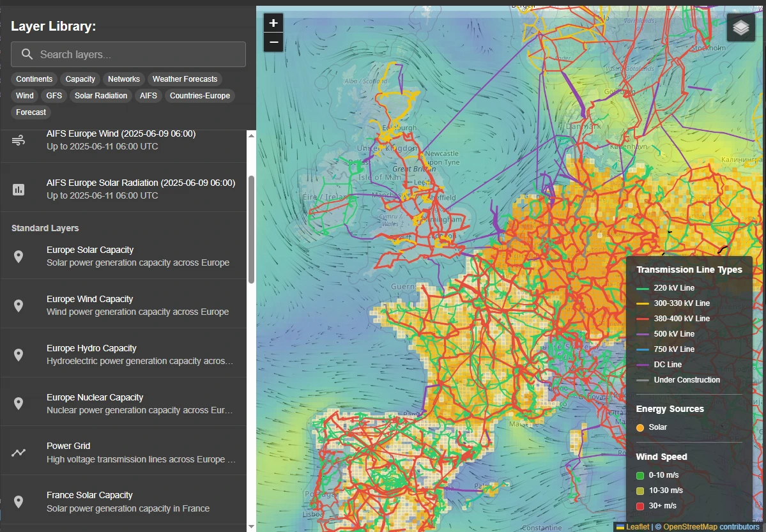The image size is (766, 532).
Task: Switch to the Weather Forecasts category
Action: click(x=185, y=79)
